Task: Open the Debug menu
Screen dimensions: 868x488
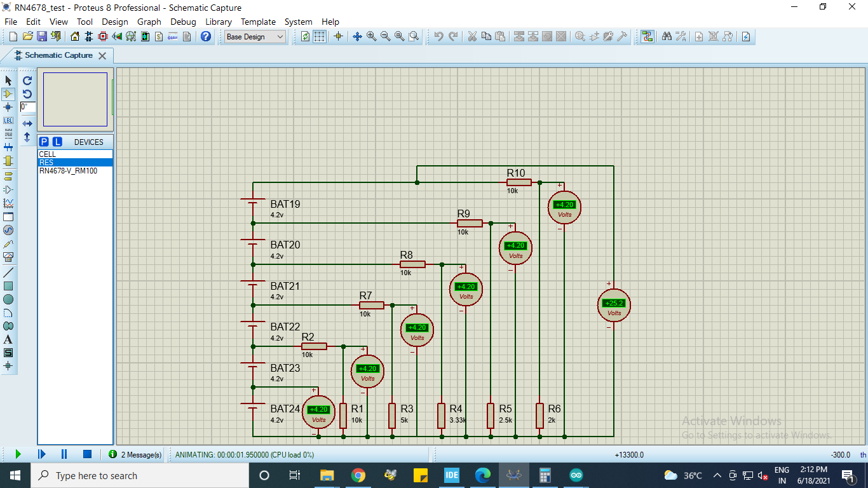Action: [x=183, y=21]
